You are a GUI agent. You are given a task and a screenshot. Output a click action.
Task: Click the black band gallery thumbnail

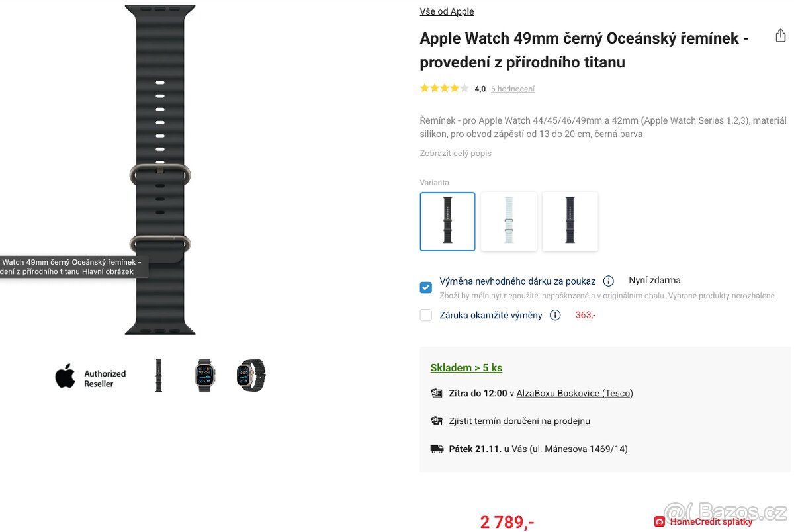coord(159,375)
